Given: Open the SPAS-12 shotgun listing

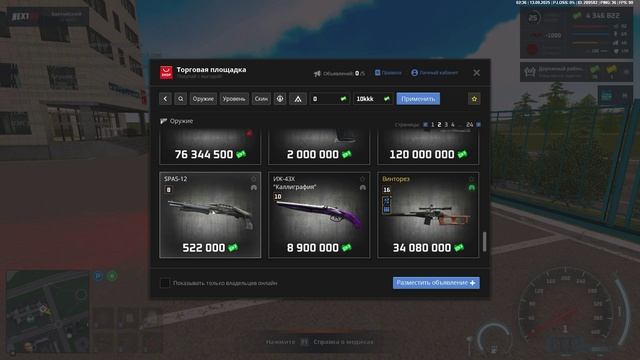Looking at the screenshot, I should click(210, 215).
